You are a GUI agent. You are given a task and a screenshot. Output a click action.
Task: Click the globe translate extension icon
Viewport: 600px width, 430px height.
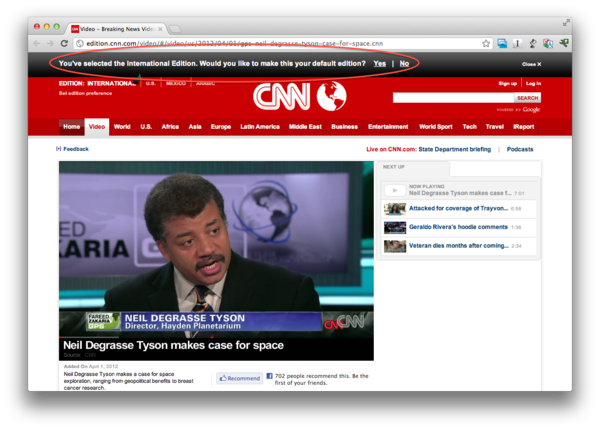548,44
